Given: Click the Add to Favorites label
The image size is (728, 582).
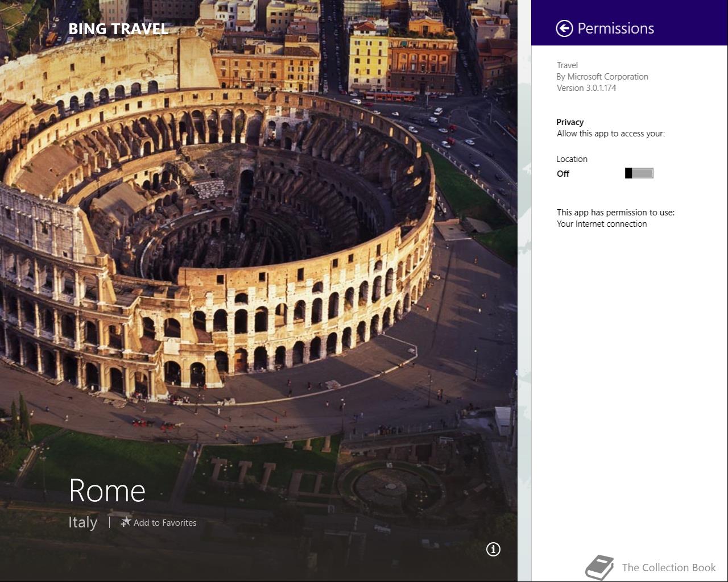Looking at the screenshot, I should point(165,523).
